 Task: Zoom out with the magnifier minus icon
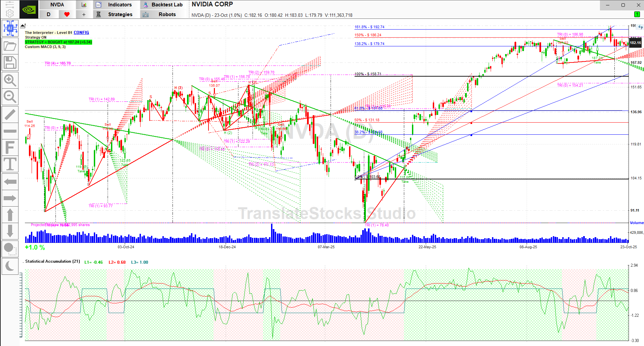point(10,97)
